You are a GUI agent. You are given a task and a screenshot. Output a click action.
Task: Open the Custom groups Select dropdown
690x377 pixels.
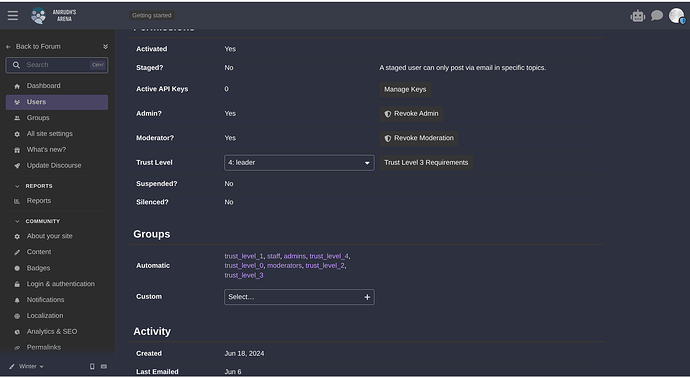tap(299, 297)
